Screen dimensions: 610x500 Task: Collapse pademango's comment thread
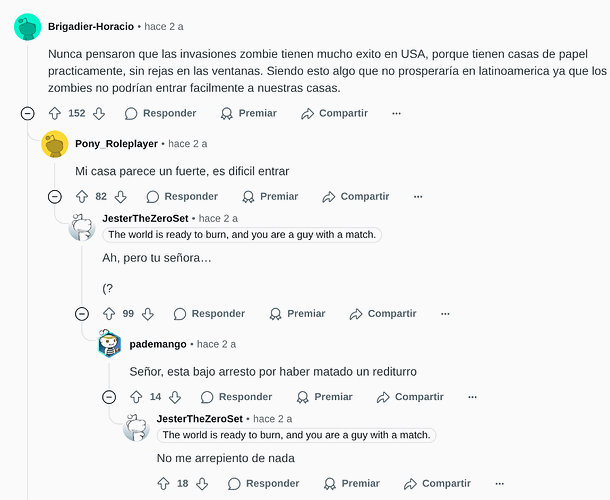(109, 397)
